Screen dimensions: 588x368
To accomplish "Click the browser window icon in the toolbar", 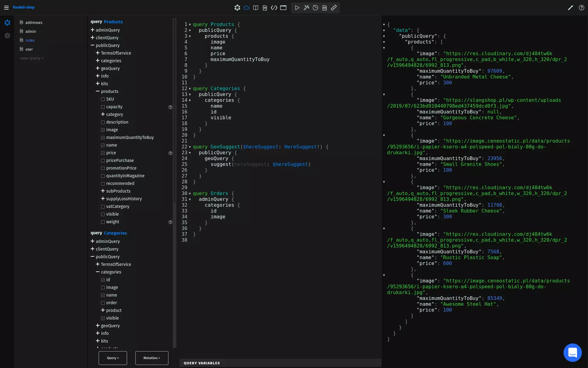I will pyautogui.click(x=283, y=8).
